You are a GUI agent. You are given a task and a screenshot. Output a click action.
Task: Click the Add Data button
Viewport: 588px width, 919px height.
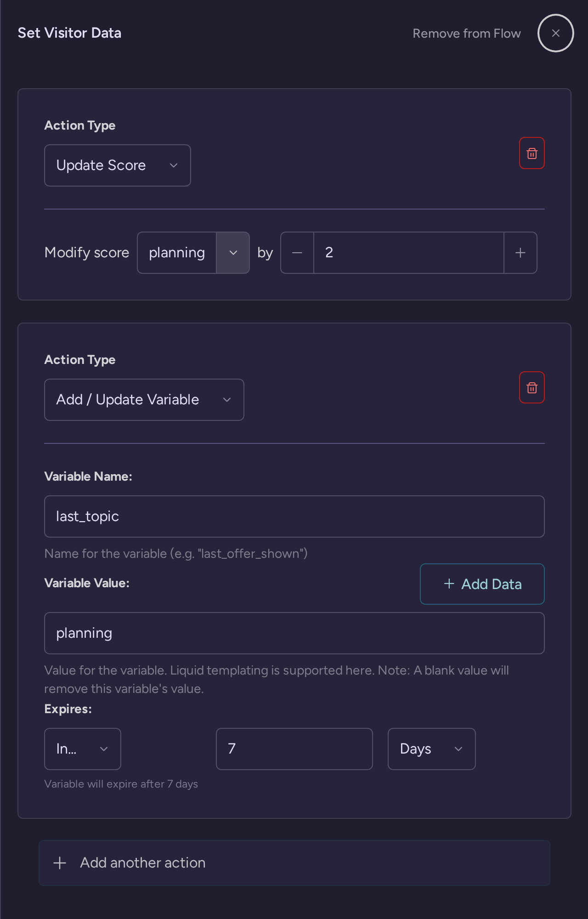click(x=482, y=584)
